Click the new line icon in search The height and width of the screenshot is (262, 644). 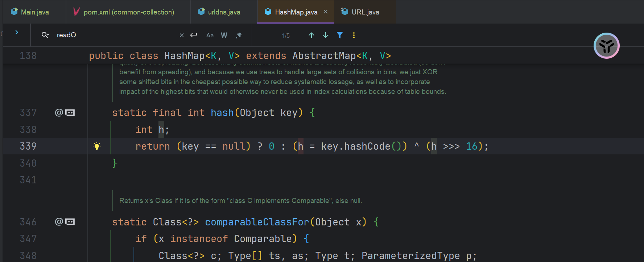194,35
